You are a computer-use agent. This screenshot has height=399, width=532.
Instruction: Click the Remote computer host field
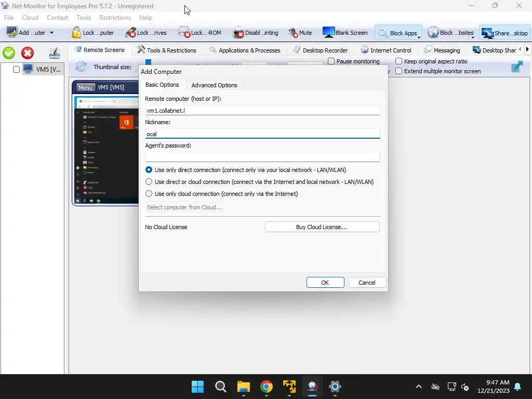(262, 110)
